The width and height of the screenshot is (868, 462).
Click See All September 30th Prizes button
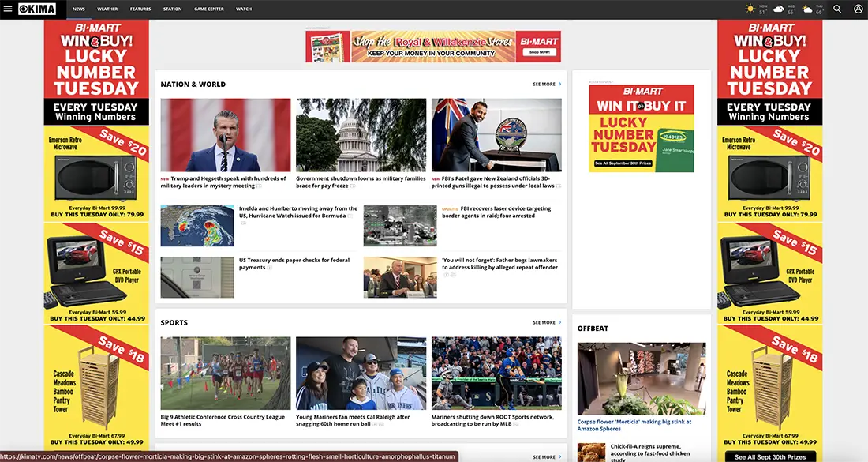tap(623, 163)
